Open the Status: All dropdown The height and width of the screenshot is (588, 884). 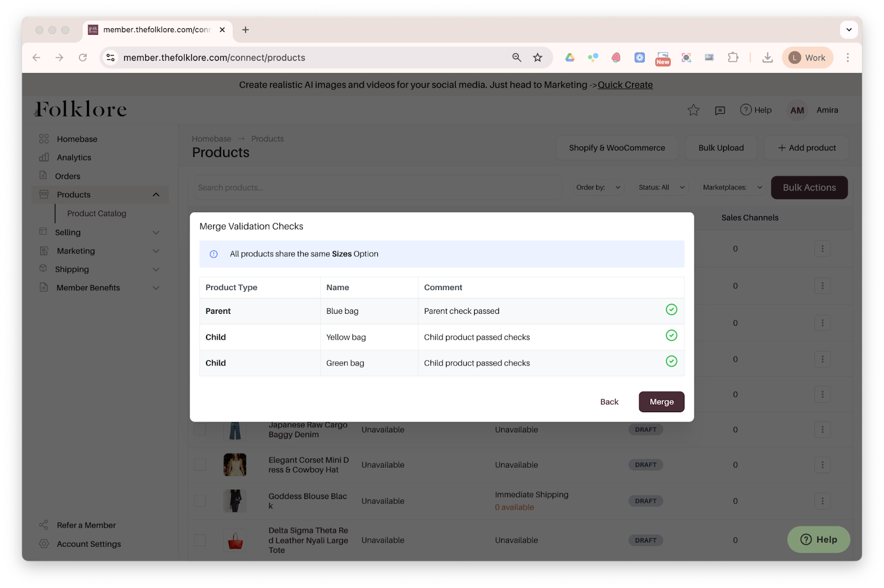[x=661, y=187]
